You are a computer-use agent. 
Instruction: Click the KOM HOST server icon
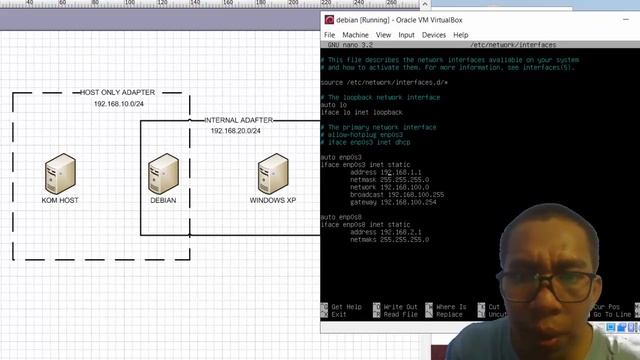(x=60, y=173)
